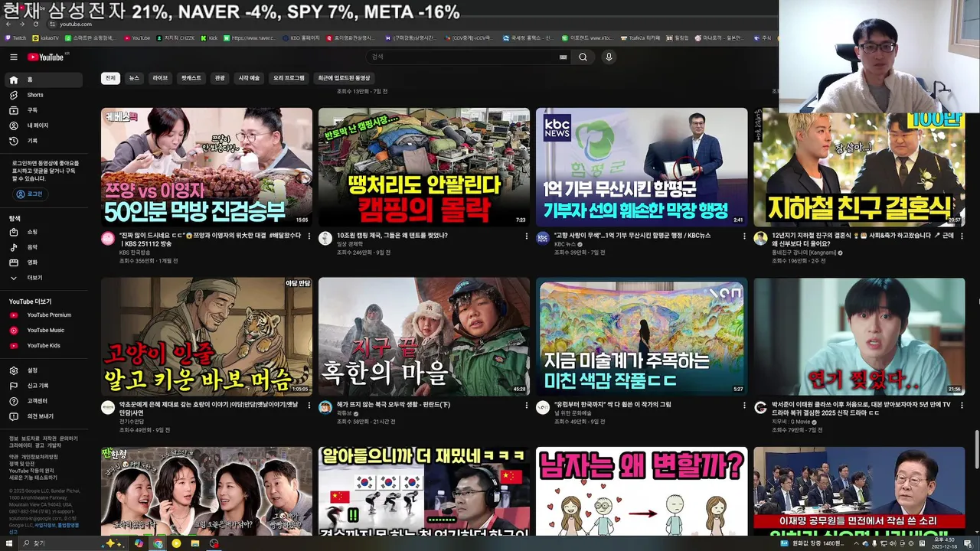Open KBC 뉴스 channel avatar
This screenshot has height=551, width=980.
click(x=543, y=238)
